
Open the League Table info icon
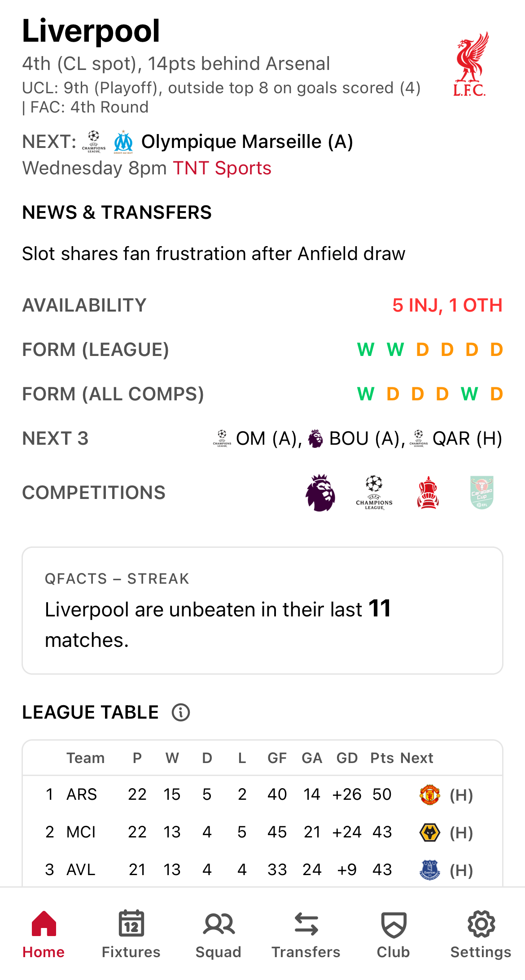[180, 712]
